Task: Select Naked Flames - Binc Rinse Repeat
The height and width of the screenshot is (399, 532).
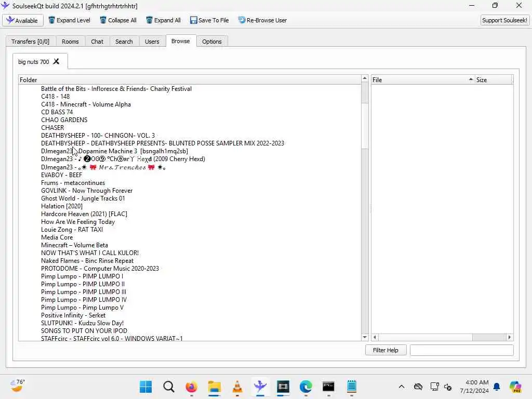Action: pos(87,261)
